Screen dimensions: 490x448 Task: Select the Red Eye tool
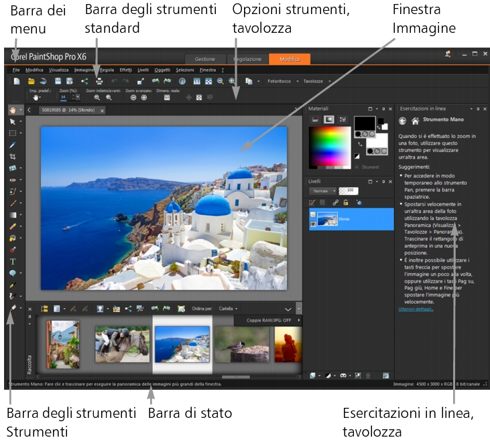pyautogui.click(x=13, y=179)
